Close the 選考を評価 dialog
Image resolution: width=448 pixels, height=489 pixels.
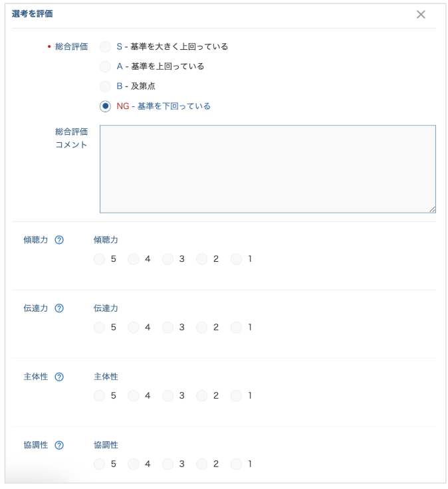[x=421, y=15]
